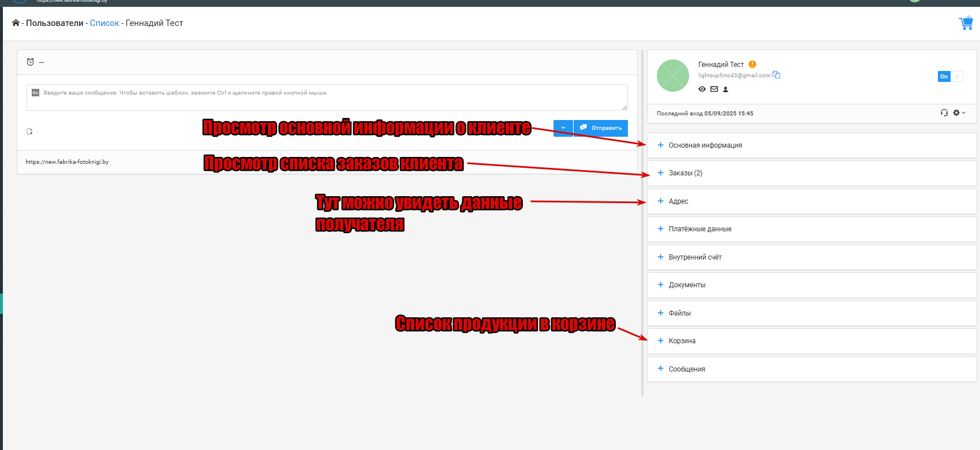The image size is (980, 450).
Task: Click the person icon under the email
Action: (725, 89)
